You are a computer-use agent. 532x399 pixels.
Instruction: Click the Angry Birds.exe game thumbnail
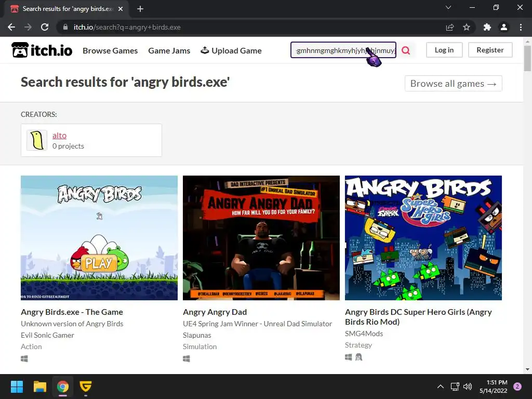[99, 238]
